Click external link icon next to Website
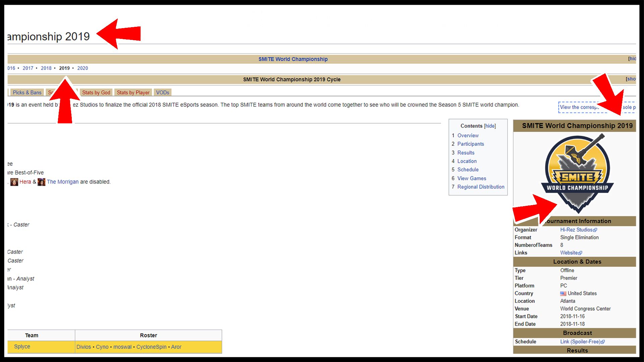Screen dimensions: 644x362 coord(580,253)
